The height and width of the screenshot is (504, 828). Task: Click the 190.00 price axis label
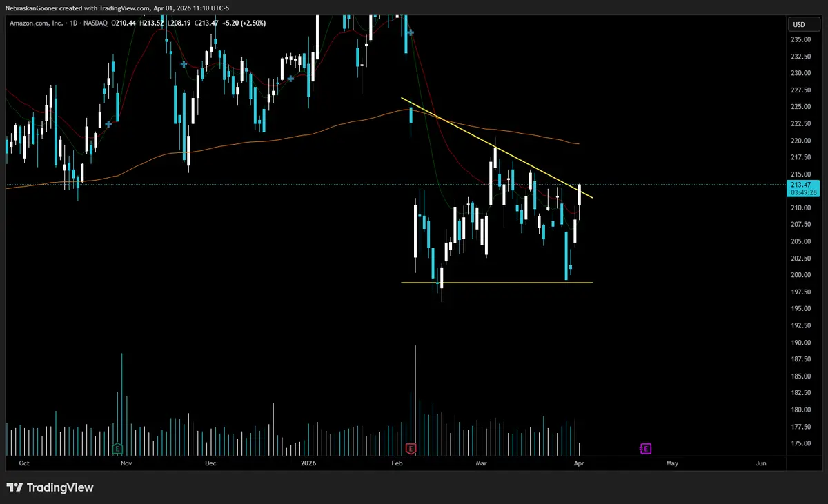tap(800, 343)
